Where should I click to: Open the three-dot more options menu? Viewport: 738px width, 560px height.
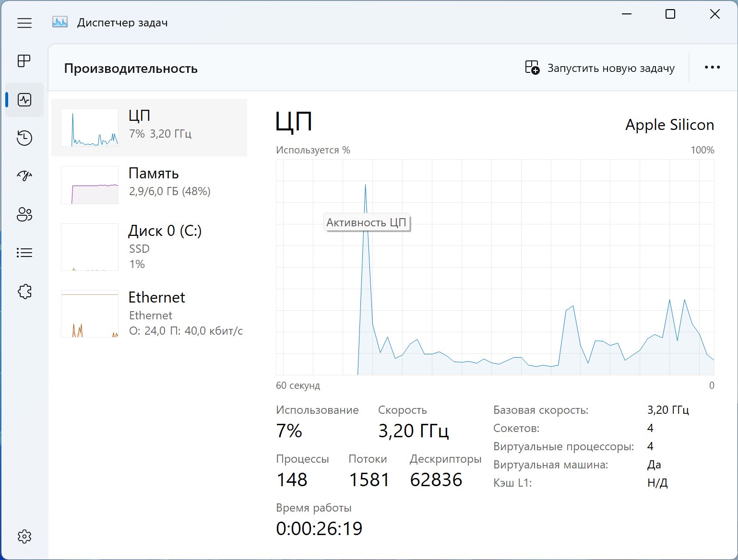[712, 68]
